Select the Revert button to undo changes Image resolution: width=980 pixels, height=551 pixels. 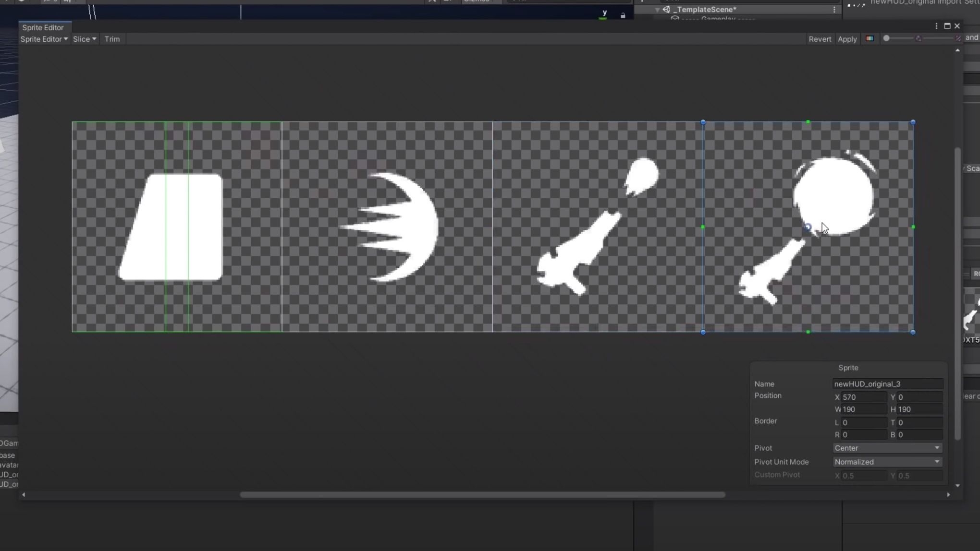[820, 38]
